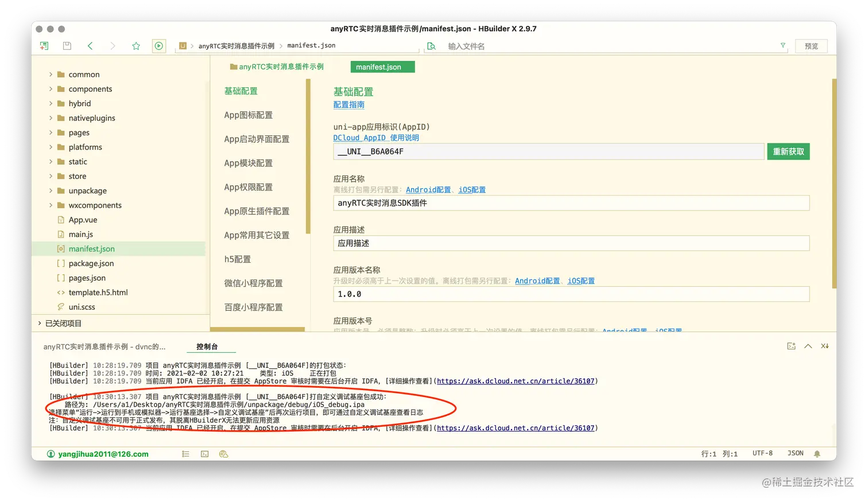Click the 应用描述 input field
This screenshot has width=868, height=502.
click(x=571, y=243)
